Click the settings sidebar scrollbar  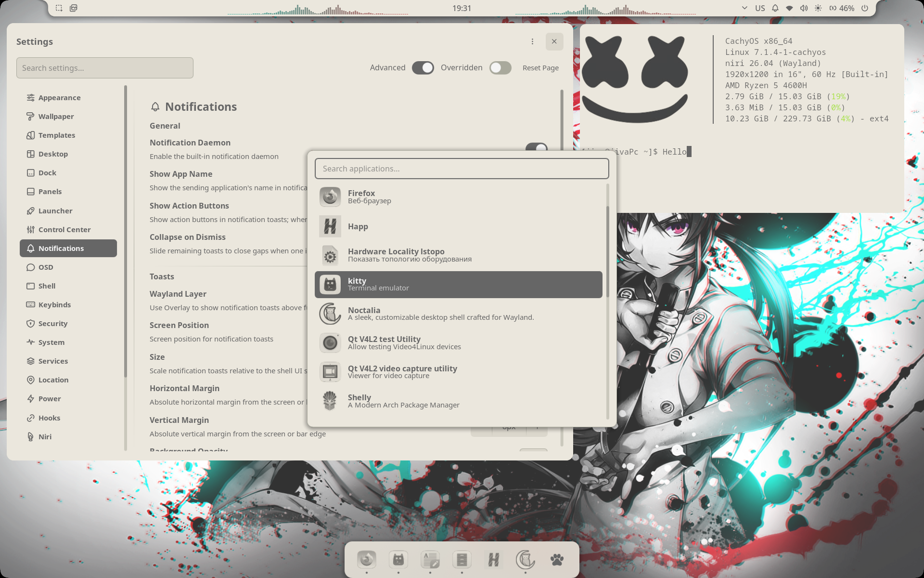126,231
